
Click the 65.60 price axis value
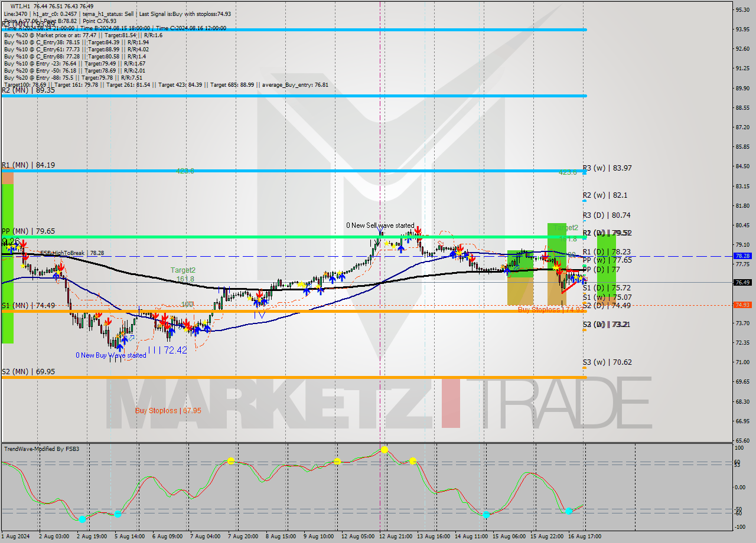pyautogui.click(x=742, y=440)
